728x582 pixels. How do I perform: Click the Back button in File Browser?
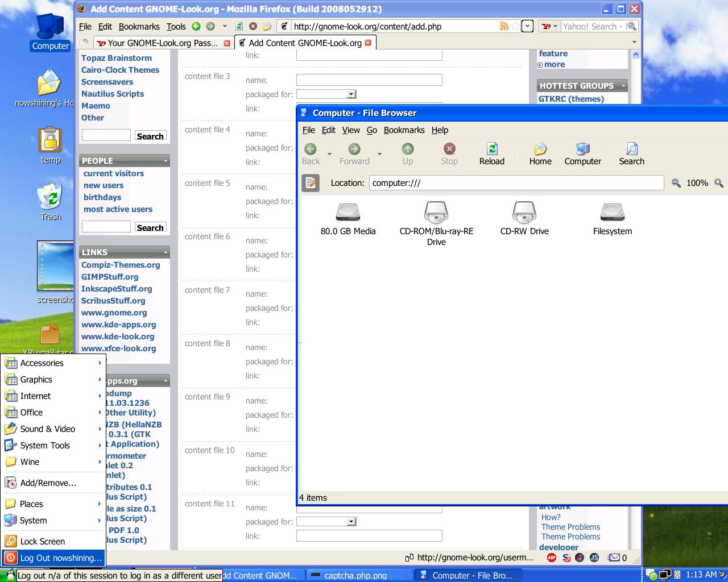coord(311,154)
